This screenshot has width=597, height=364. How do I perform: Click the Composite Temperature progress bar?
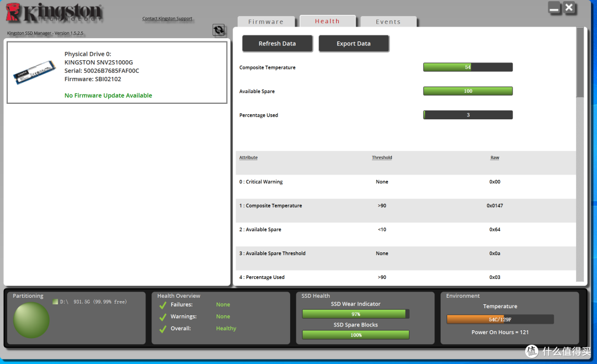pyautogui.click(x=468, y=67)
